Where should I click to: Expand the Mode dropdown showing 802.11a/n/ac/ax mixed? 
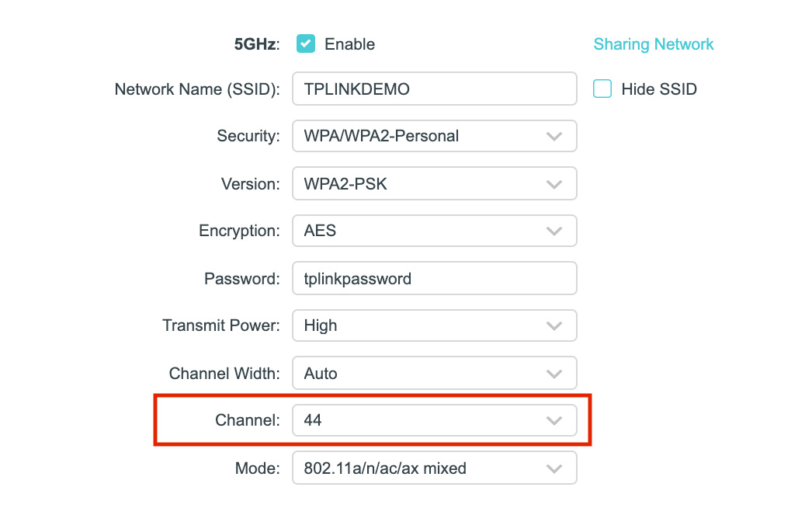(x=434, y=468)
